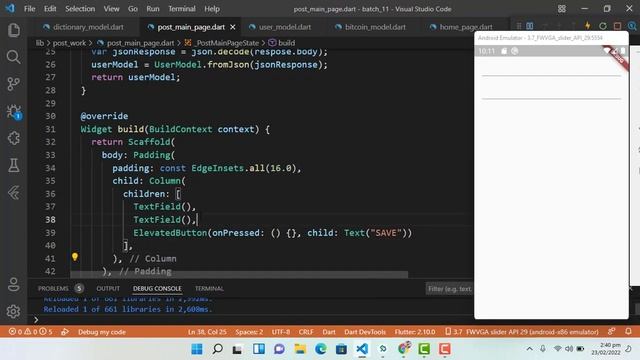Screen dimensions: 640x360
Task: Open the Source Control view
Action: pyautogui.click(x=13, y=84)
